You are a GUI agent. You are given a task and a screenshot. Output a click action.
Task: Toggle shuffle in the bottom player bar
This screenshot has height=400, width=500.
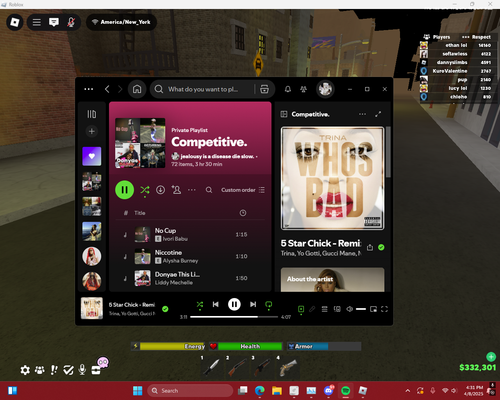(200, 305)
